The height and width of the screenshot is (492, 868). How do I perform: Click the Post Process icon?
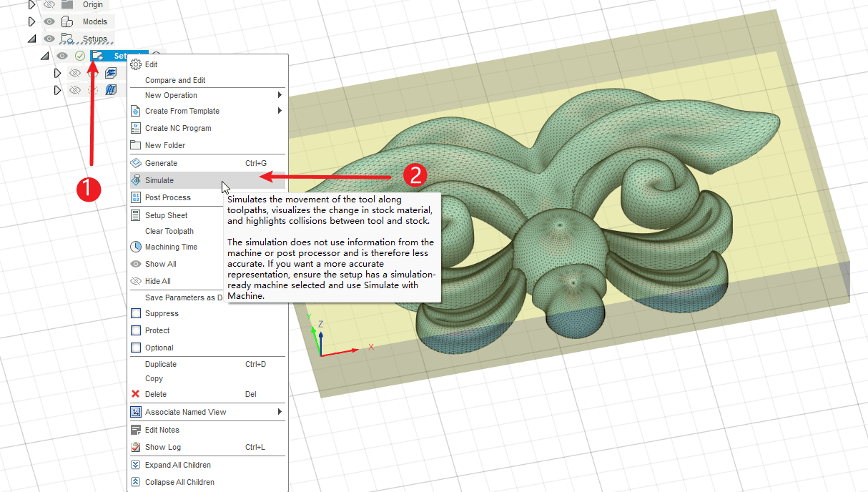click(x=136, y=197)
